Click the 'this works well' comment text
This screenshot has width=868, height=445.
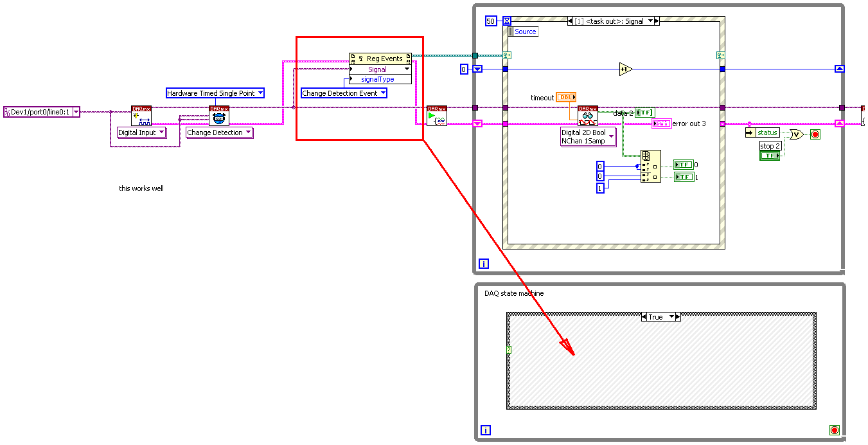coord(141,188)
